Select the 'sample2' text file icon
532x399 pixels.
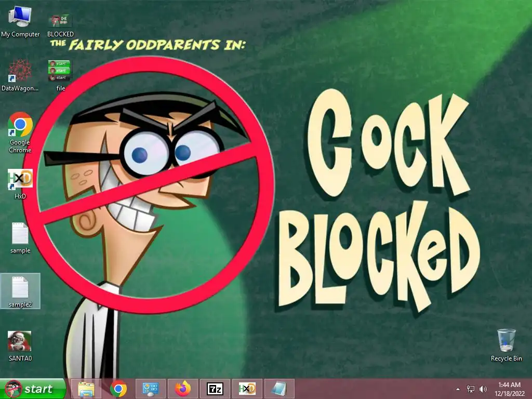coord(20,291)
